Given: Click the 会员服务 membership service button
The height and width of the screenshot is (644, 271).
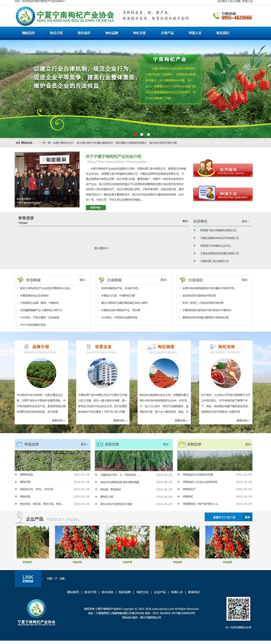Looking at the screenshot, I should (x=223, y=170).
